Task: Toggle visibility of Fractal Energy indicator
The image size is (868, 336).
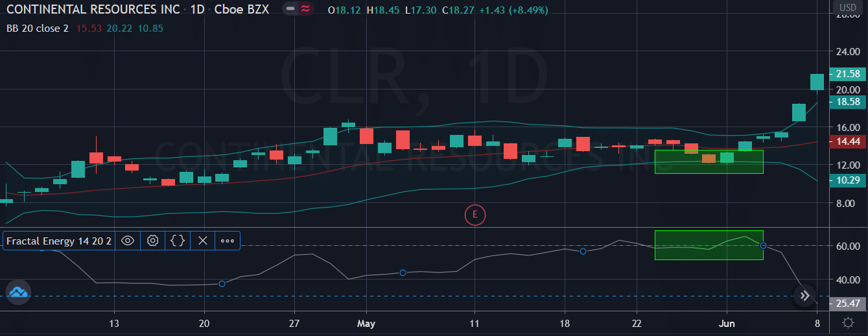Action: click(x=128, y=241)
